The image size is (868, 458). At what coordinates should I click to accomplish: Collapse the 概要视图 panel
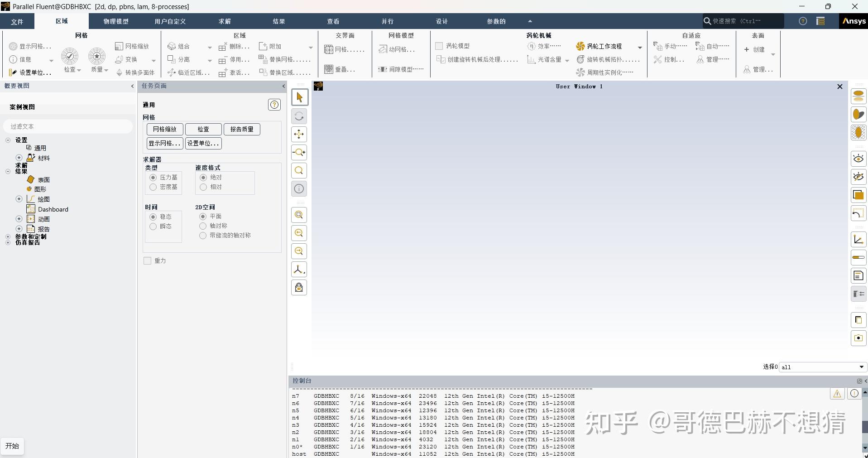132,86
